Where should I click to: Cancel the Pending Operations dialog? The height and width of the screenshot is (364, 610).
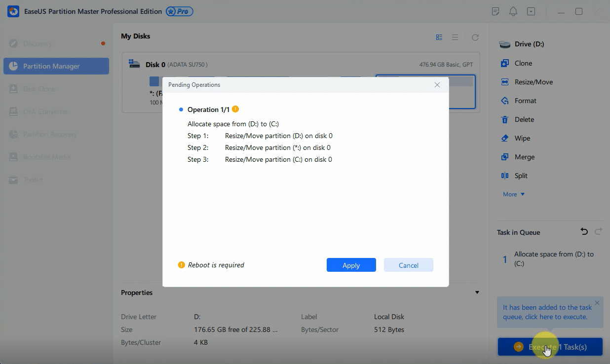(408, 265)
